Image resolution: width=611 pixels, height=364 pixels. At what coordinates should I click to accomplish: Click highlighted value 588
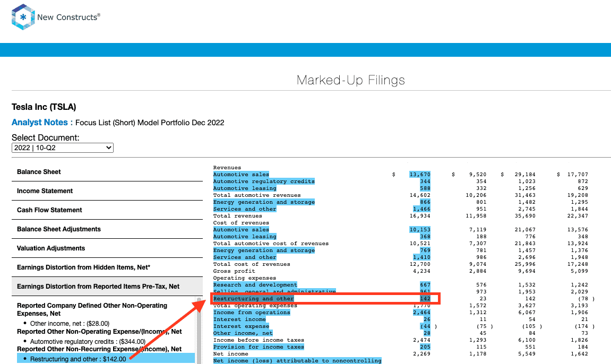tap(425, 188)
